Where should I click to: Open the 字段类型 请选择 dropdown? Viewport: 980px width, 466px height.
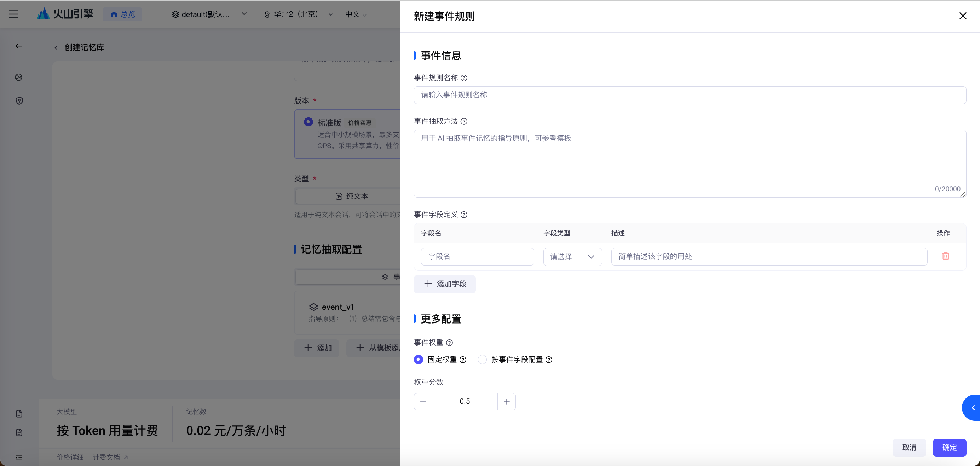[x=572, y=257]
